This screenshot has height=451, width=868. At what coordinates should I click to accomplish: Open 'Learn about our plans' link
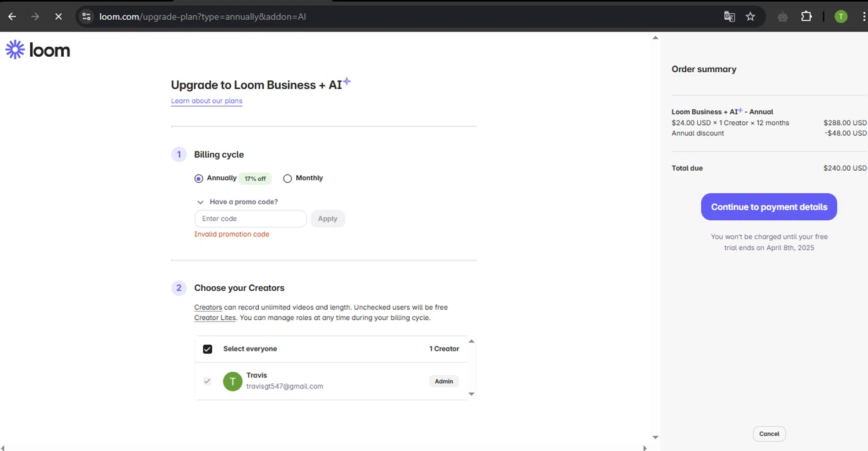pyautogui.click(x=207, y=101)
